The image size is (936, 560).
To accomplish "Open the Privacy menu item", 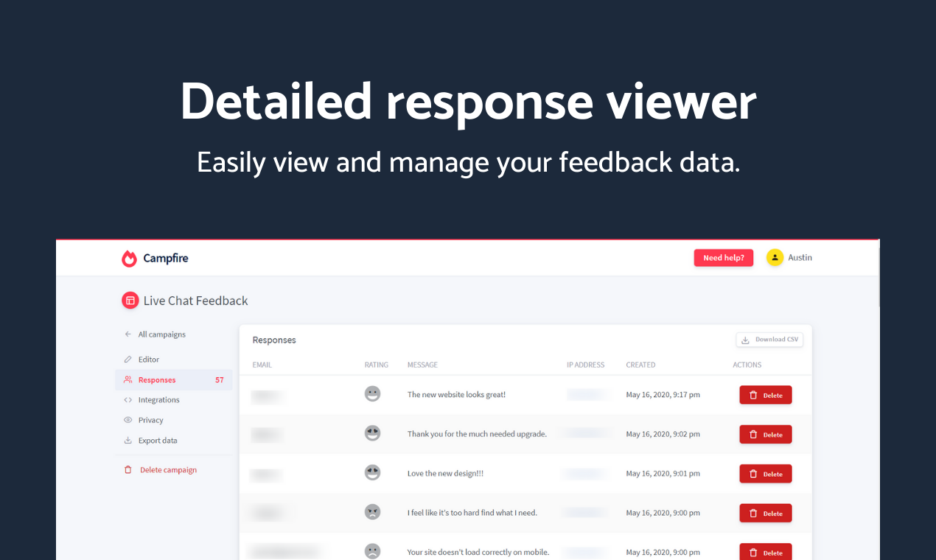I will coord(151,420).
